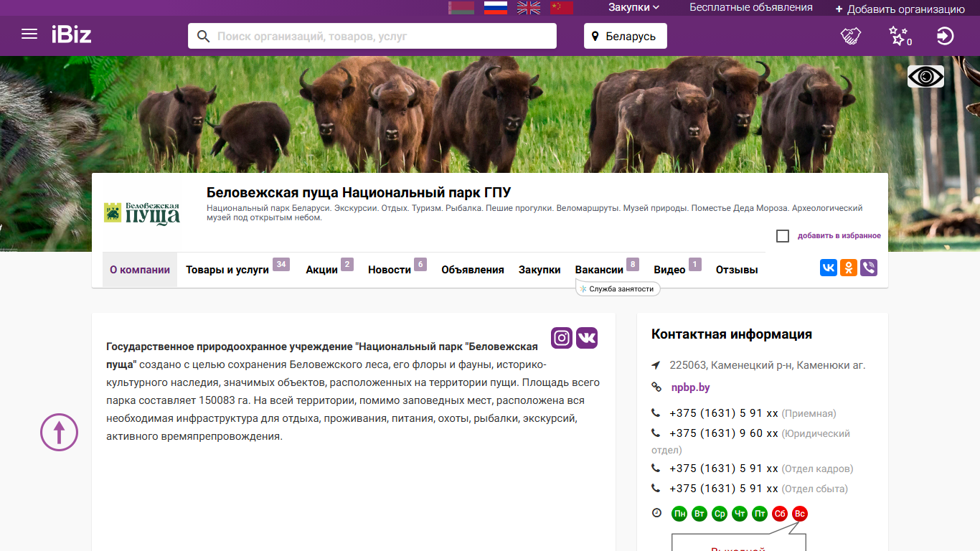Expand the Закупки dropdown
980x551 pixels.
pos(633,7)
